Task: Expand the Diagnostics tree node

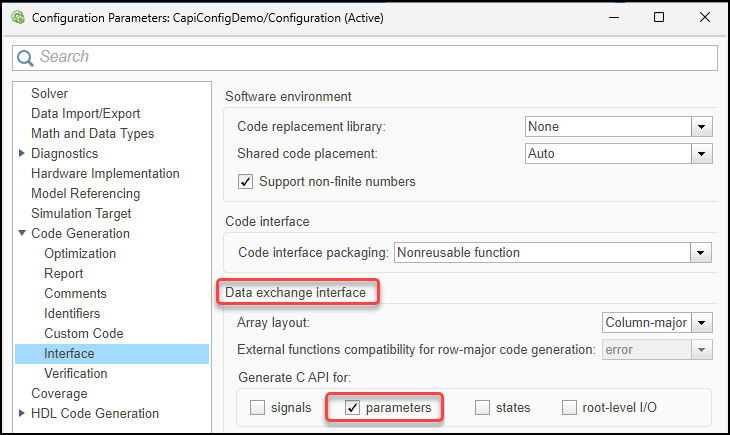Action: 22,154
